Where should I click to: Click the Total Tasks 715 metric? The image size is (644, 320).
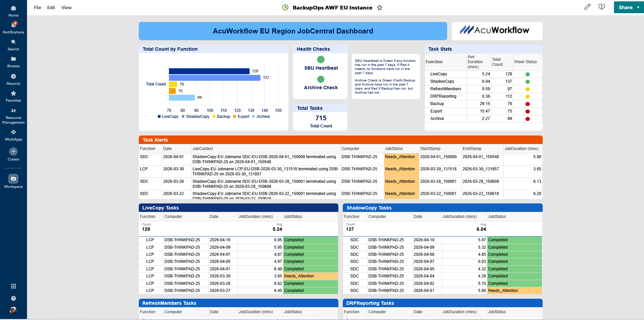(321, 118)
